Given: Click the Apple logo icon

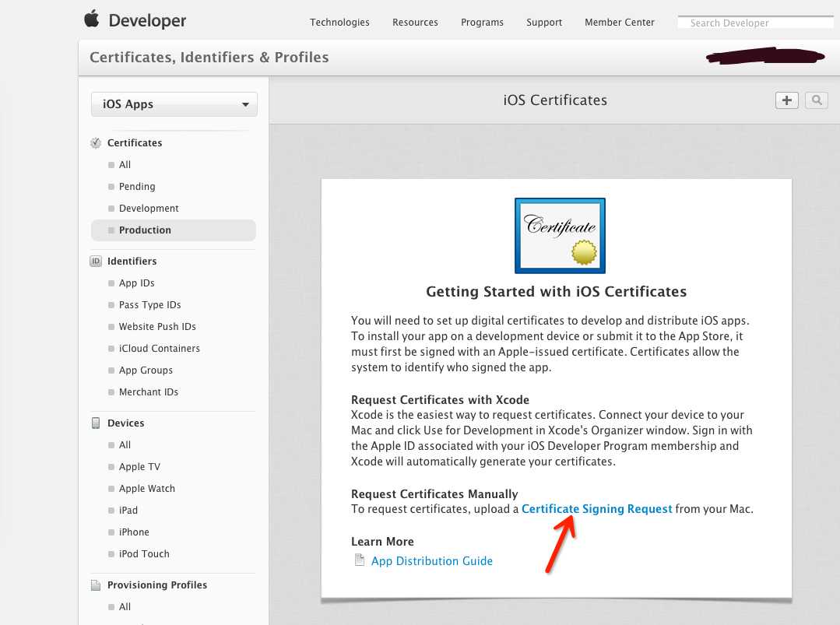Looking at the screenshot, I should pyautogui.click(x=92, y=18).
